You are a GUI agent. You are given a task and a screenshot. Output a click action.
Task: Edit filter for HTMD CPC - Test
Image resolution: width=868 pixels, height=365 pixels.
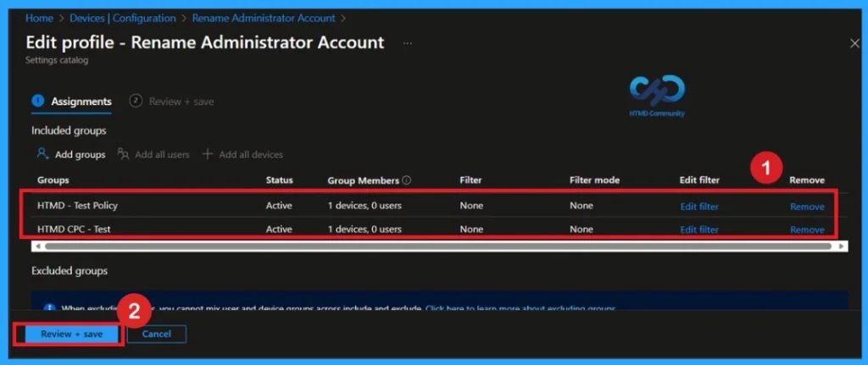click(699, 230)
